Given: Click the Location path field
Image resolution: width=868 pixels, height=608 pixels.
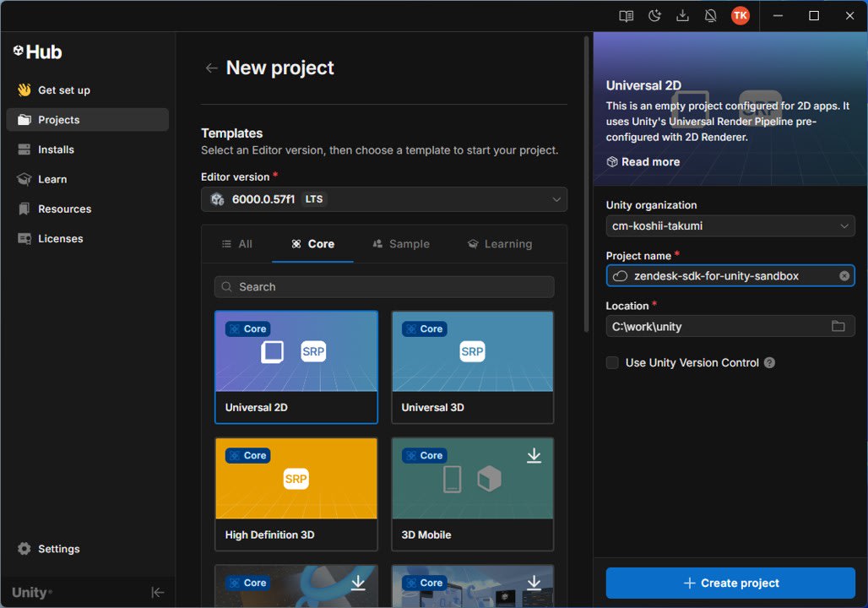Looking at the screenshot, I should 730,326.
